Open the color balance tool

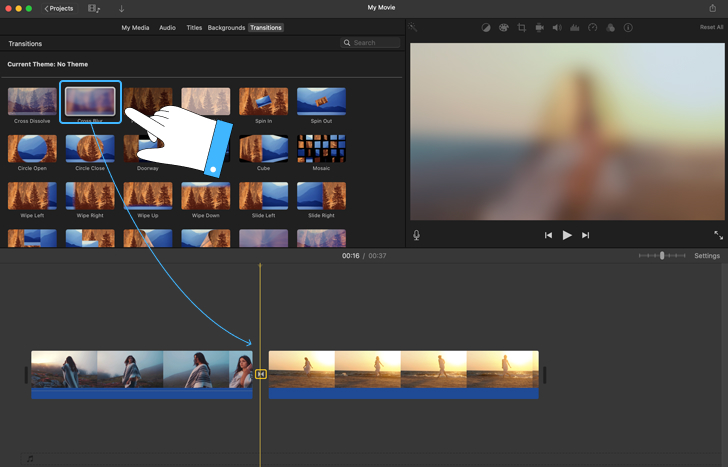pos(486,28)
